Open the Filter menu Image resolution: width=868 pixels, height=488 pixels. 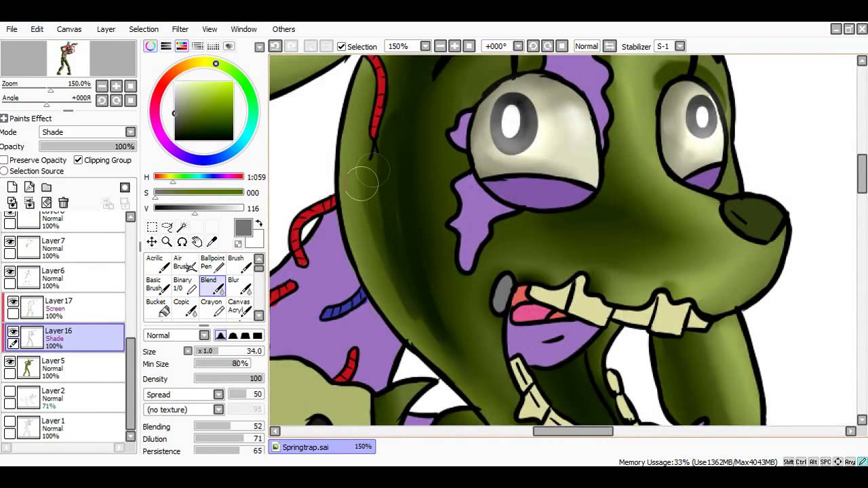pos(180,29)
